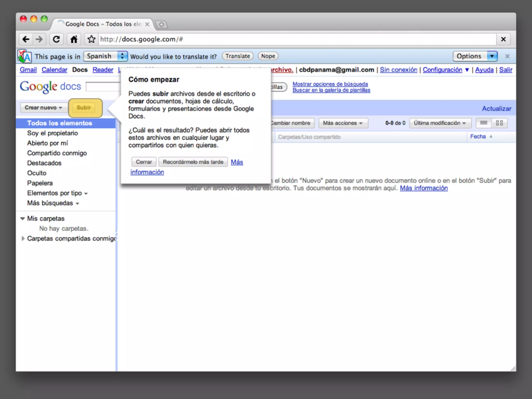
Task: Dismiss the translate bar with X
Action: (x=507, y=56)
